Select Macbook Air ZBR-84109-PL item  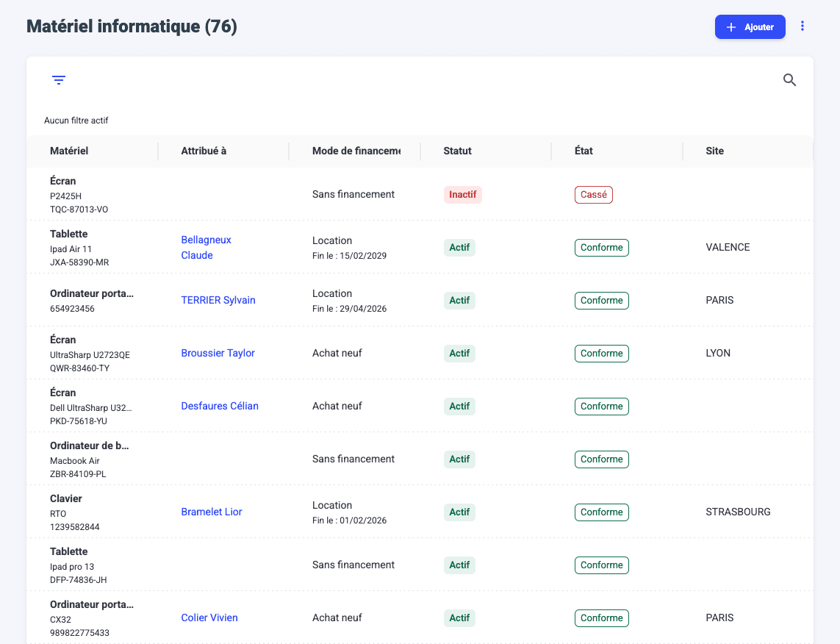(x=90, y=459)
